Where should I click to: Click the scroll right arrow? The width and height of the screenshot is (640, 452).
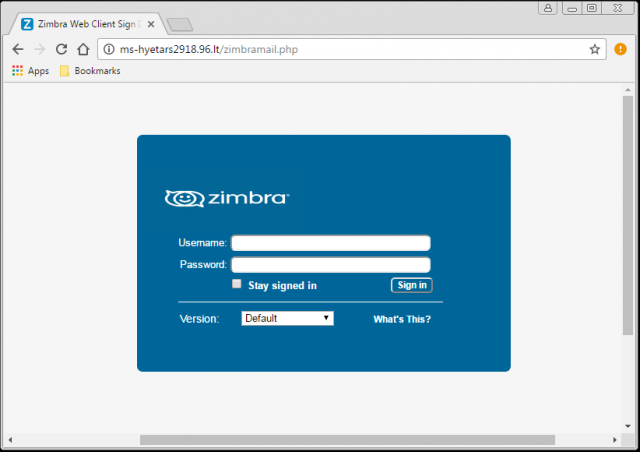click(x=614, y=440)
